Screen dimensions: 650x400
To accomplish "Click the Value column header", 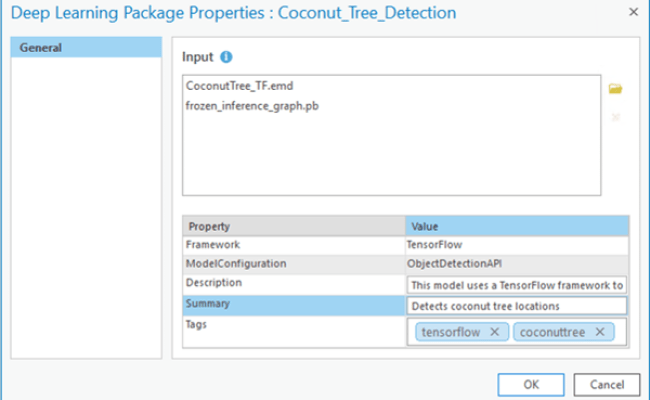I will (x=517, y=226).
